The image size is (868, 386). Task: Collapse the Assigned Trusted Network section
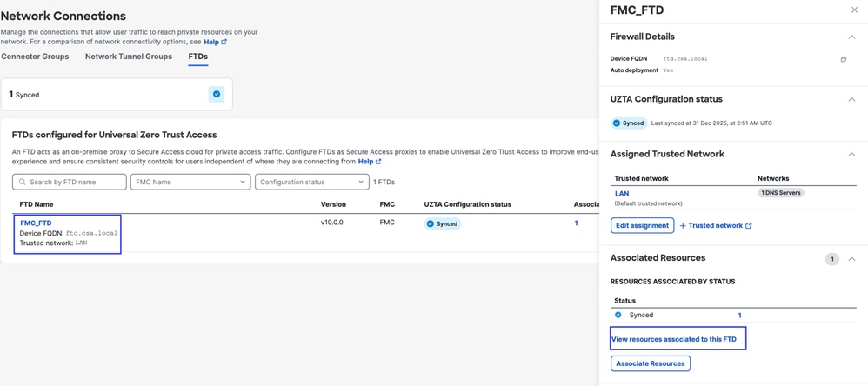[x=851, y=154]
